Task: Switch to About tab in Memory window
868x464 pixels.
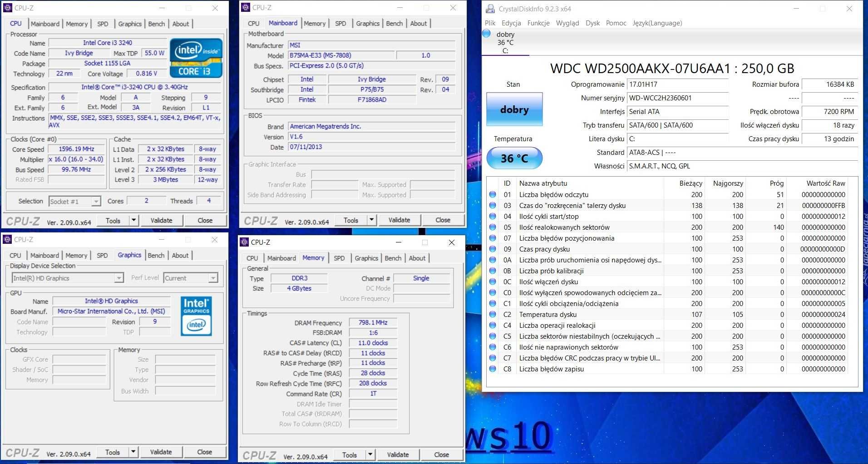Action: tap(417, 258)
